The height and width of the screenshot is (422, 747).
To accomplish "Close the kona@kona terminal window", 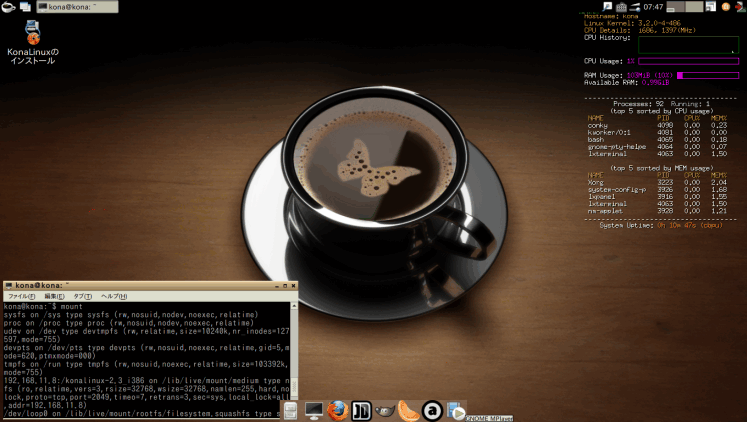I will pyautogui.click(x=293, y=286).
